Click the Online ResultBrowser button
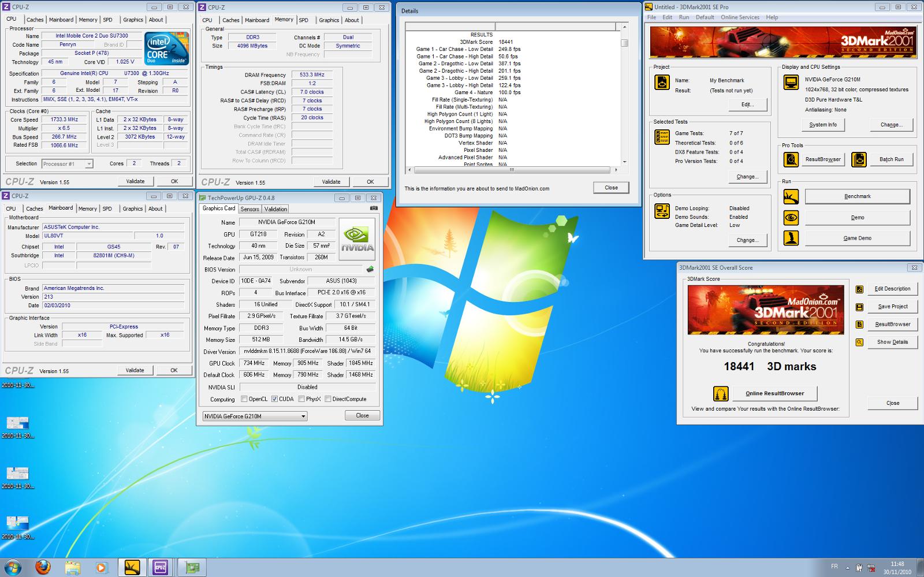 click(x=774, y=393)
